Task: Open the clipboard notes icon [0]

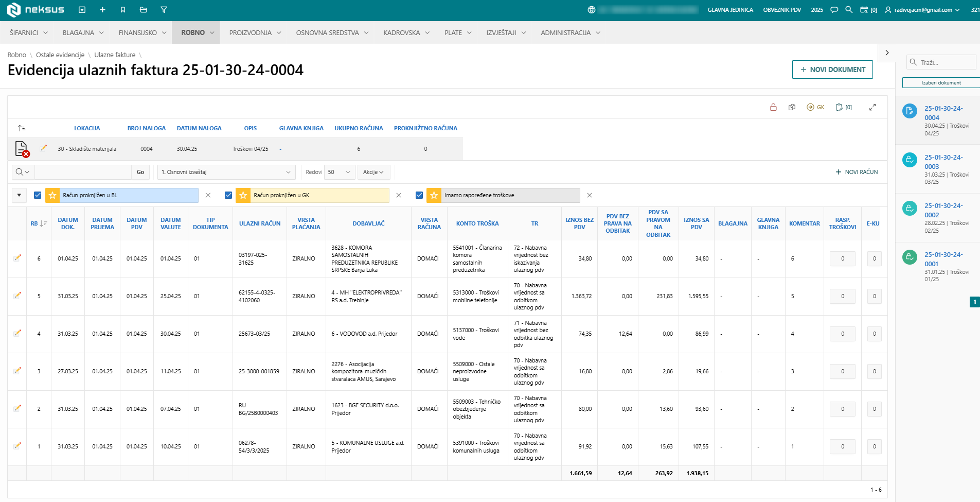Action: point(844,107)
